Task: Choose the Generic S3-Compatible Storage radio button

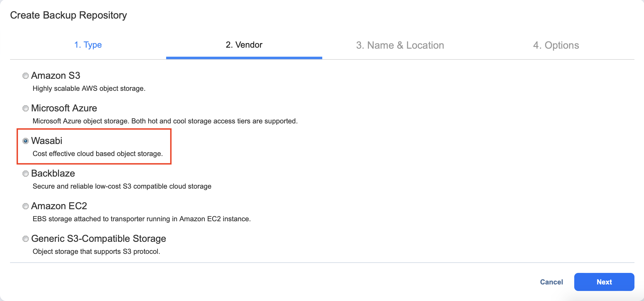Action: [x=26, y=239]
